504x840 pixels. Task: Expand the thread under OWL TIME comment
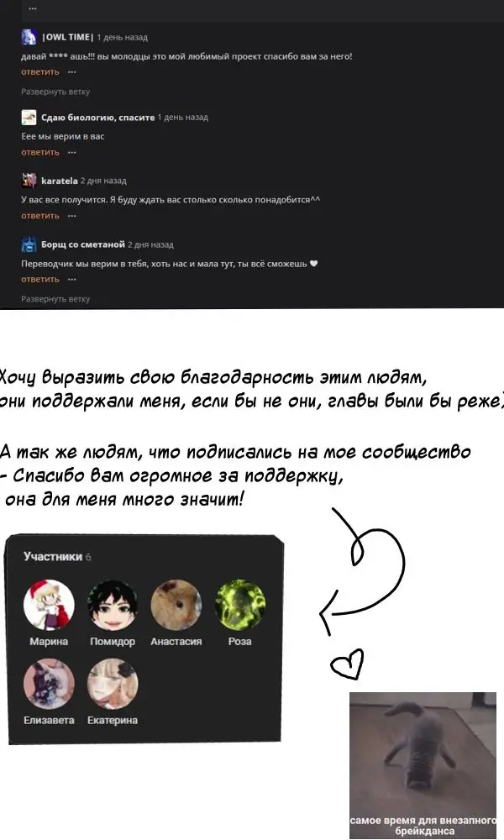click(x=55, y=92)
